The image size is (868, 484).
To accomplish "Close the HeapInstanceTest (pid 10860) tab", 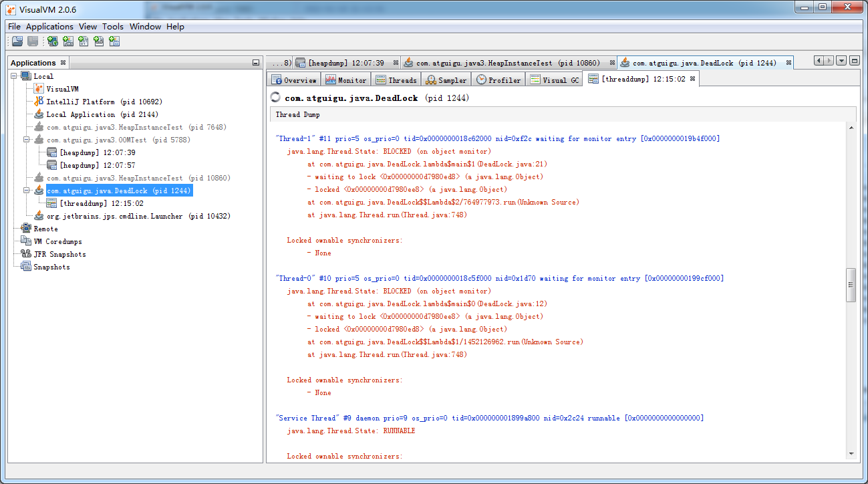I will coord(611,63).
